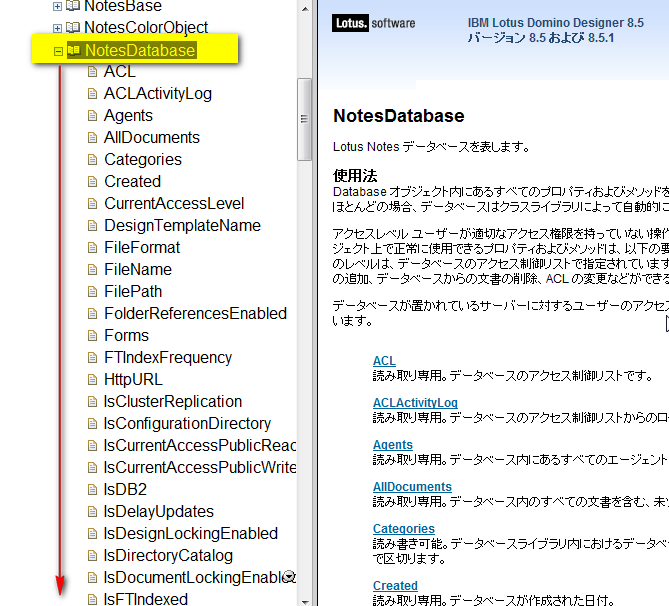
Task: Follow the Categories link in content pane
Action: pos(404,529)
